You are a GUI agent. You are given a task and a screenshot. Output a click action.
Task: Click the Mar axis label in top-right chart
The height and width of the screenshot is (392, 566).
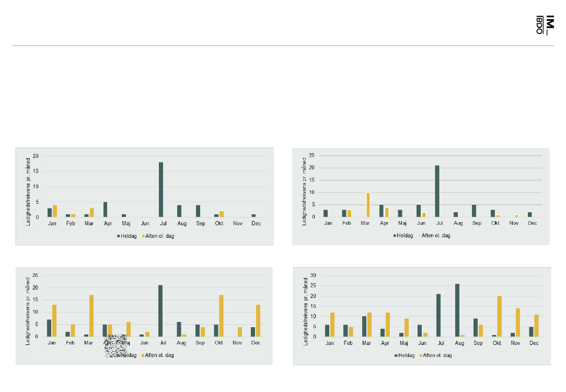click(x=365, y=223)
